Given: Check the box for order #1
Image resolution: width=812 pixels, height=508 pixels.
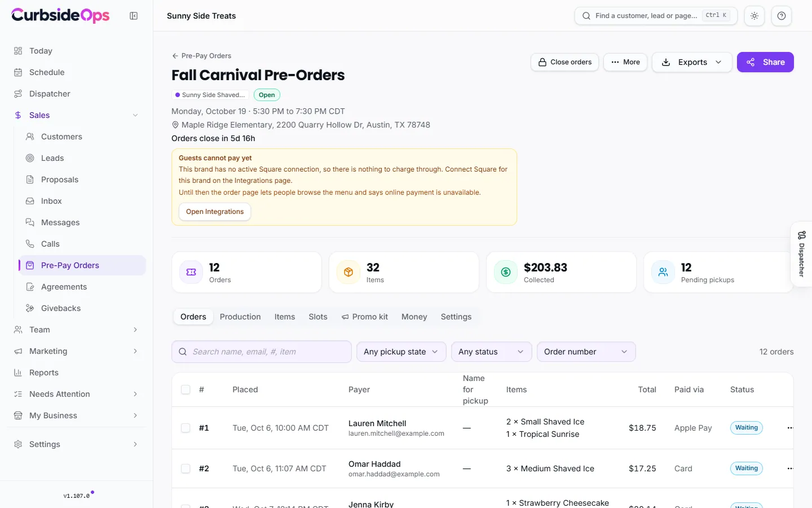Looking at the screenshot, I should pos(186,428).
